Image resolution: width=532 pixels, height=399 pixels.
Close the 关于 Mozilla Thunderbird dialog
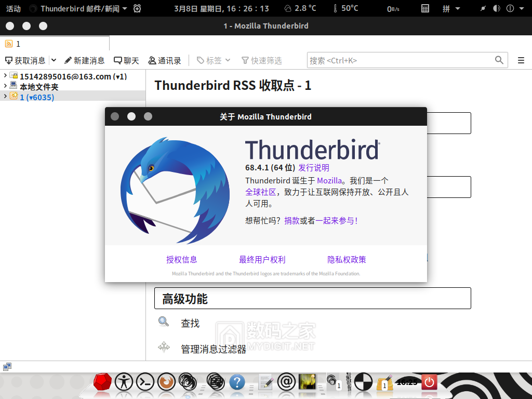click(115, 116)
